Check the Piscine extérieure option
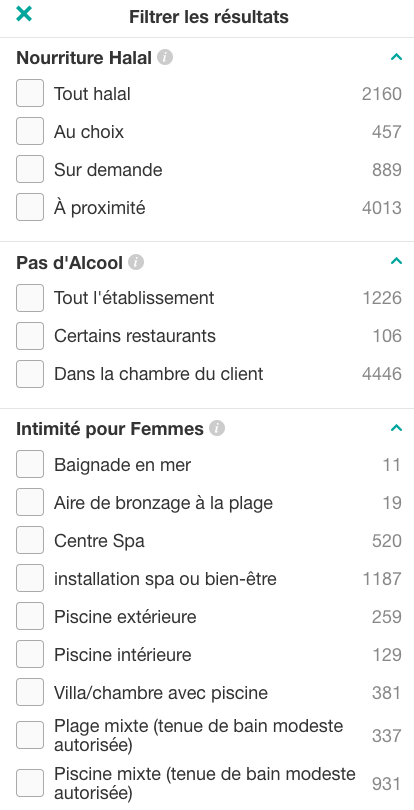This screenshot has width=414, height=810. tap(30, 616)
